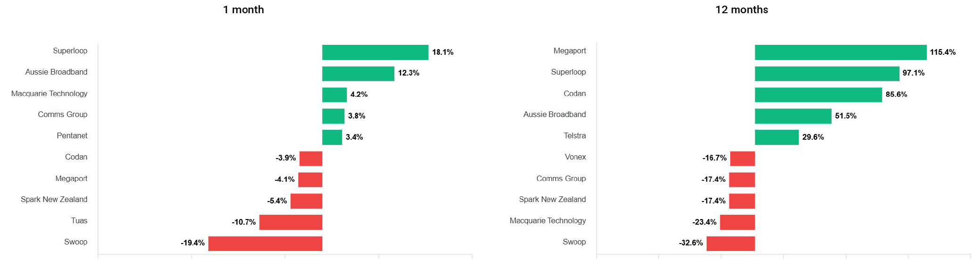The width and height of the screenshot is (980, 261).
Task: Click the Telstra 29.6% bar
Action: (x=776, y=137)
